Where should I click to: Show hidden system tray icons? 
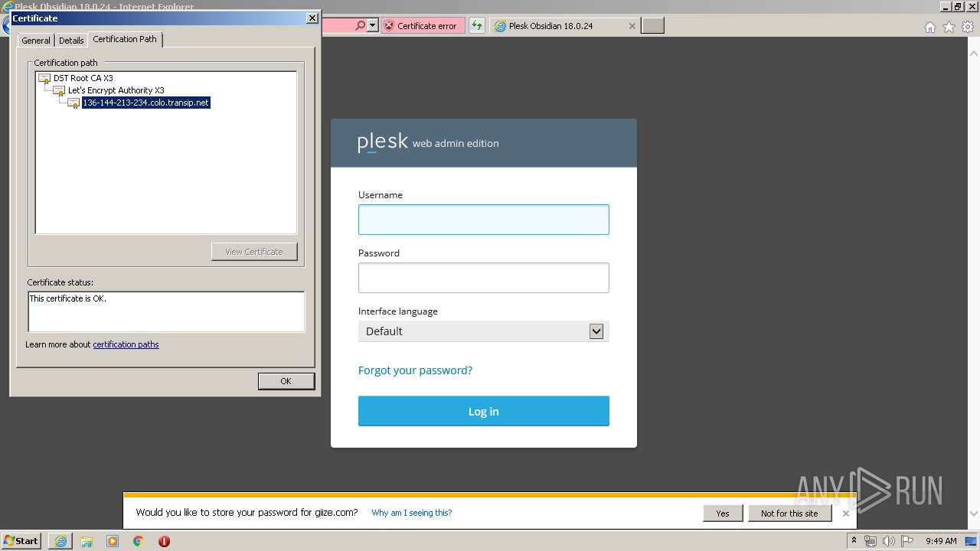(x=854, y=540)
